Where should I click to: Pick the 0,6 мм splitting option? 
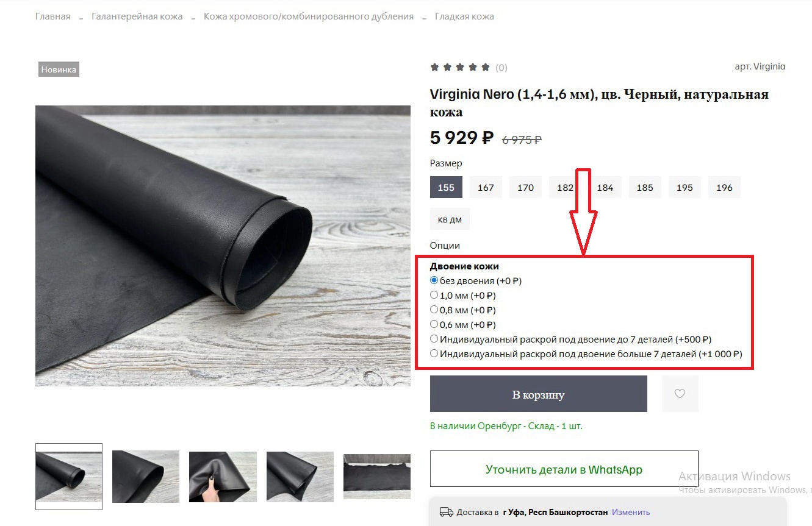coord(434,324)
